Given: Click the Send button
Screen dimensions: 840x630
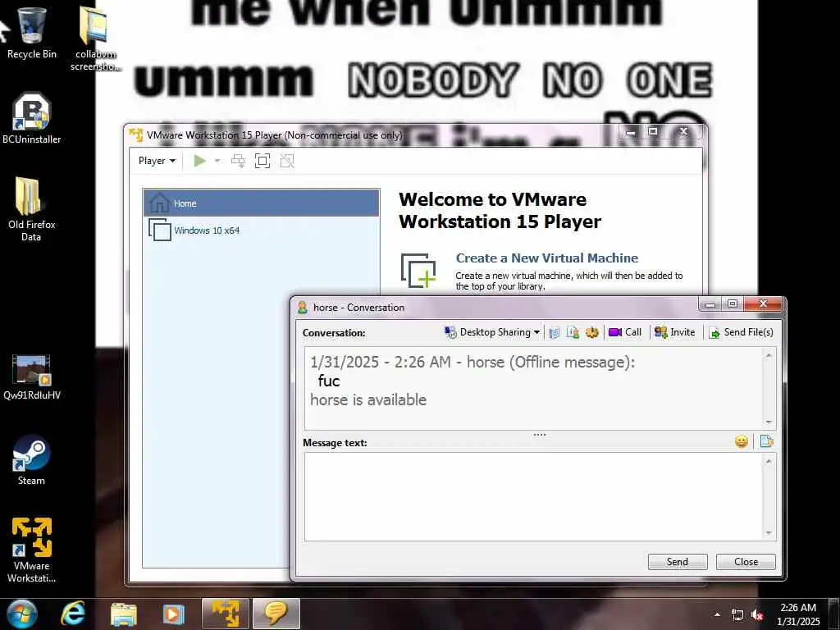Looking at the screenshot, I should (678, 561).
